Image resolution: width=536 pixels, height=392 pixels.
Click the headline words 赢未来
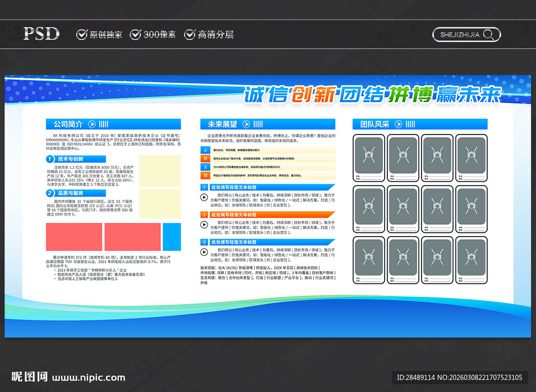(468, 95)
